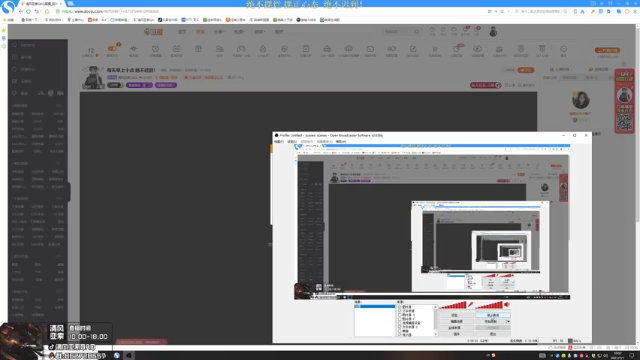Click the shopping cart icon in toolbar
Screen dimensions: 640x360
click(x=435, y=49)
